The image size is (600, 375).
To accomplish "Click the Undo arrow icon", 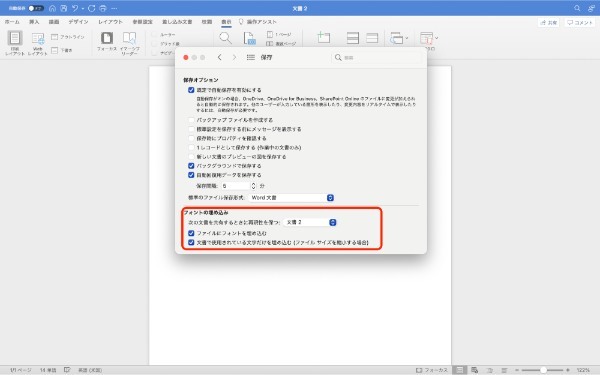I will (75, 8).
